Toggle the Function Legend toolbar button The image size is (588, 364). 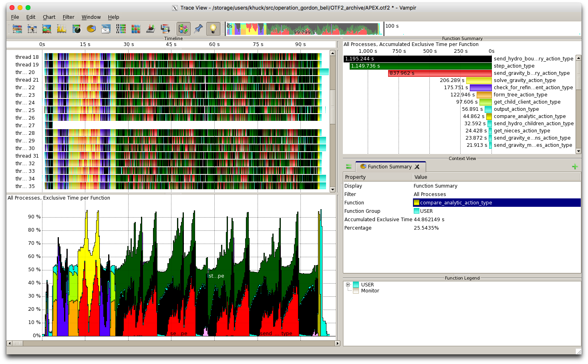point(183,29)
